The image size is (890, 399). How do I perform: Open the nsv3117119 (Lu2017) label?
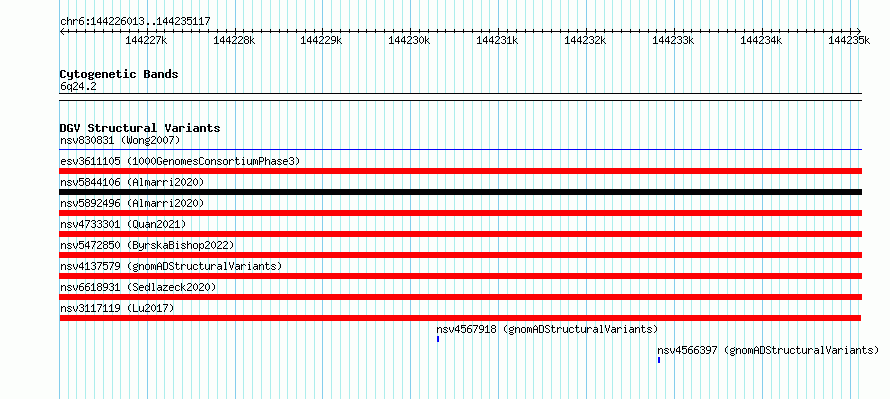tap(117, 308)
